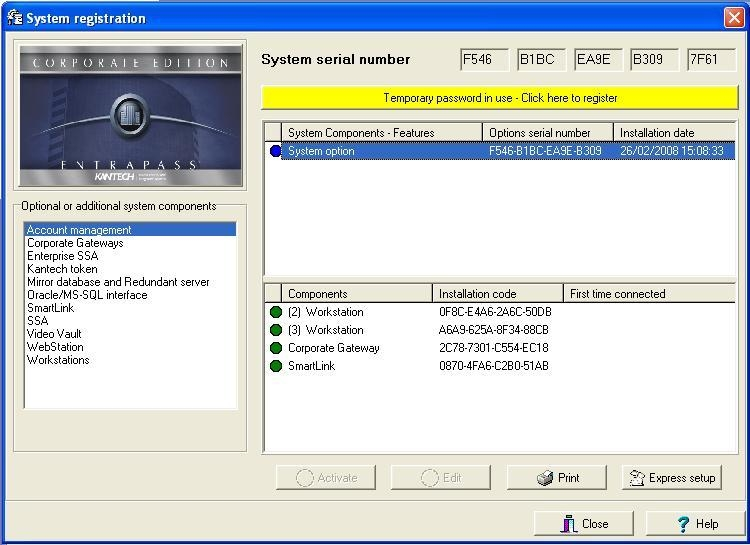Viewport: 750px width, 545px height.
Task: Click the yellow temporary password register banner
Action: point(500,98)
